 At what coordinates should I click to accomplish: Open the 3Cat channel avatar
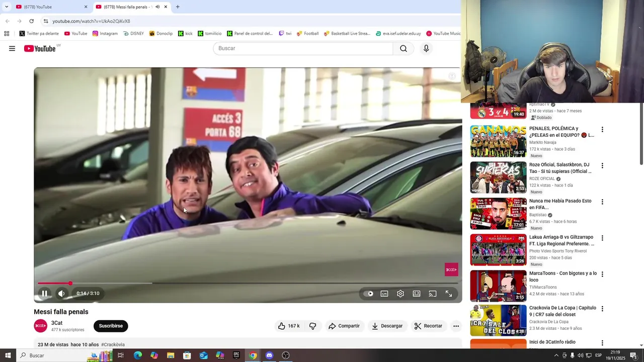pos(40,326)
